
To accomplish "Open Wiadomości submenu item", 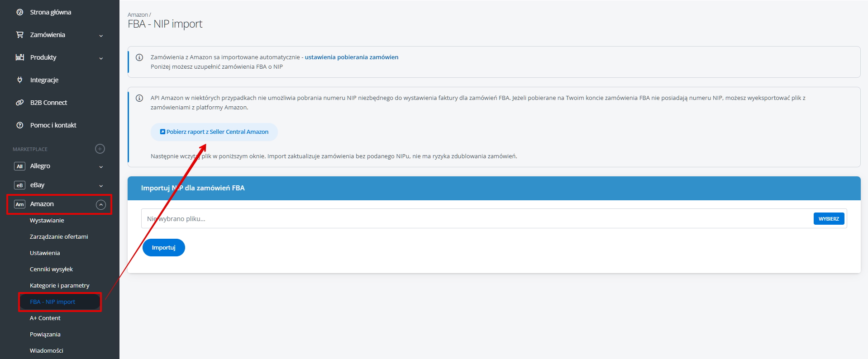I will (x=47, y=351).
